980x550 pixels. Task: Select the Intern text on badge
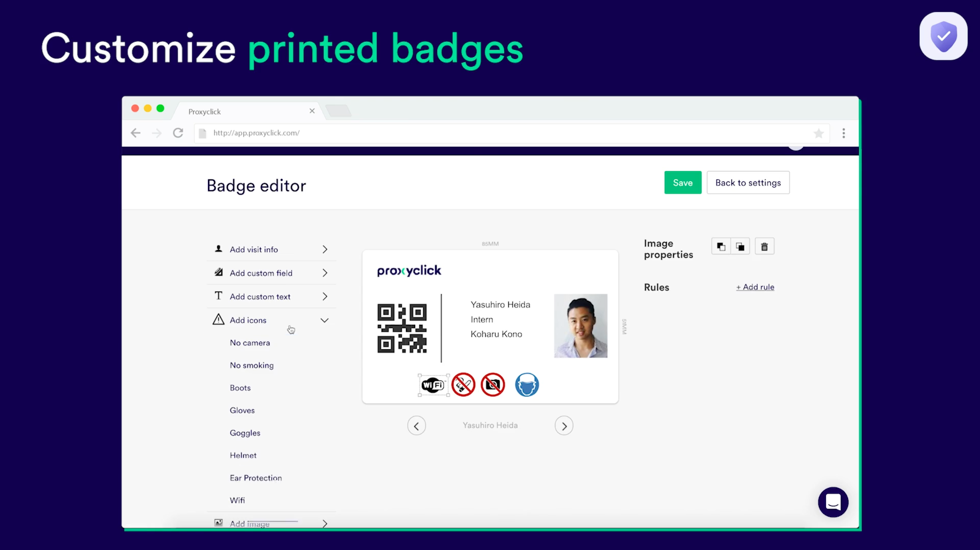(482, 320)
